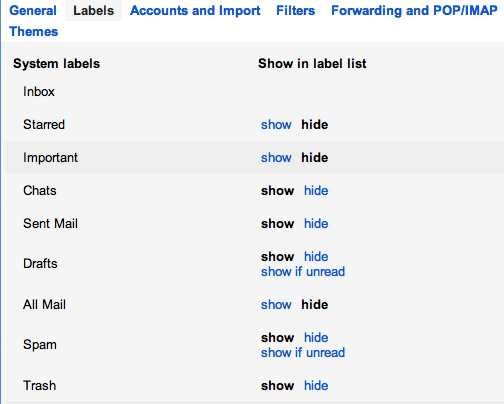Open the Themes tab

33,31
